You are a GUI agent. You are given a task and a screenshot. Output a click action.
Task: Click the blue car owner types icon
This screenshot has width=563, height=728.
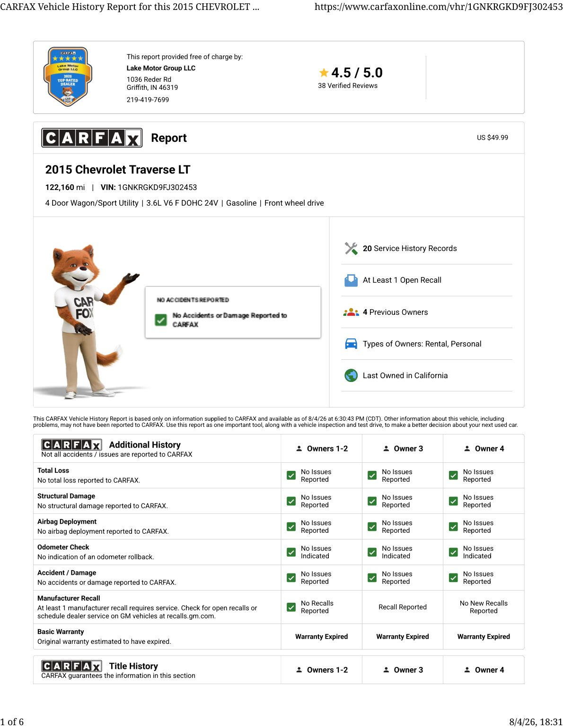(351, 344)
